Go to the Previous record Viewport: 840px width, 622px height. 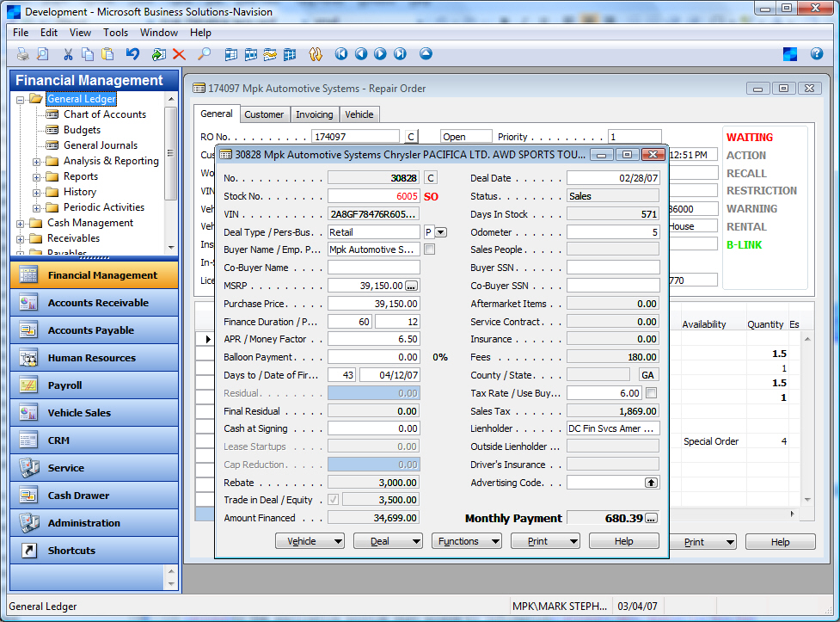click(361, 53)
